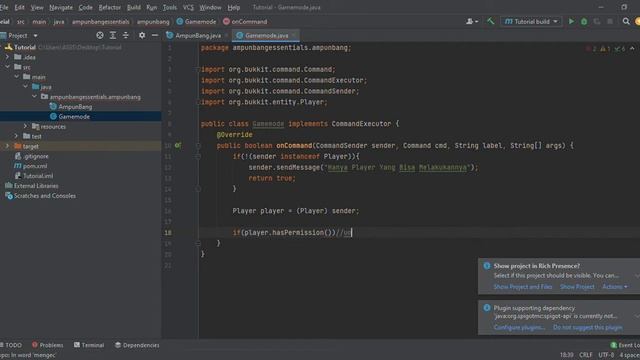Open the Build menu
The image size is (640, 360).
tap(133, 7)
